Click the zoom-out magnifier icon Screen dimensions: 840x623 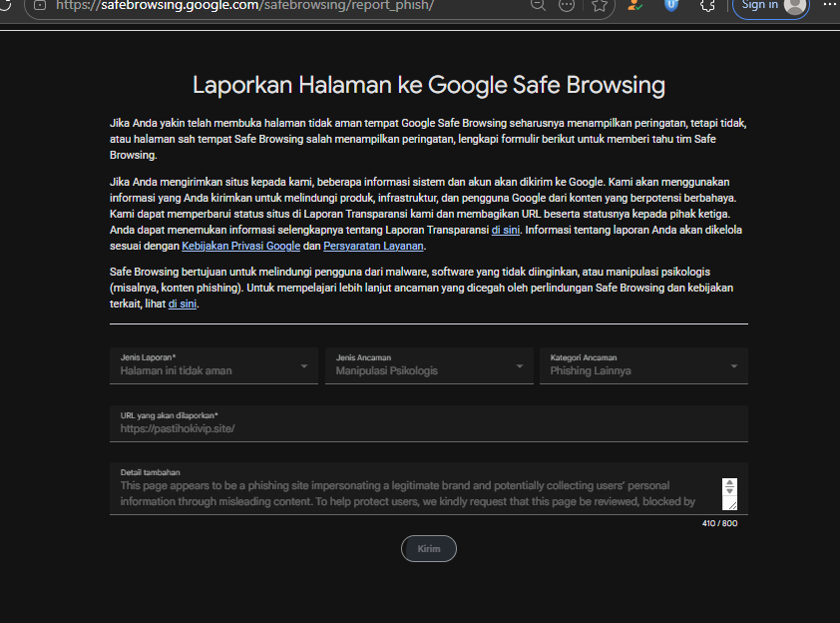click(x=538, y=5)
